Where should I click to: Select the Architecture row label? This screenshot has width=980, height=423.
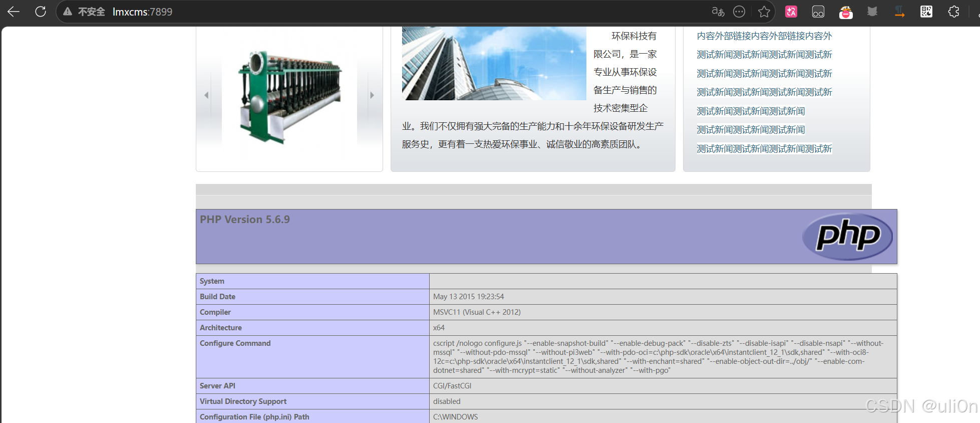coord(221,328)
